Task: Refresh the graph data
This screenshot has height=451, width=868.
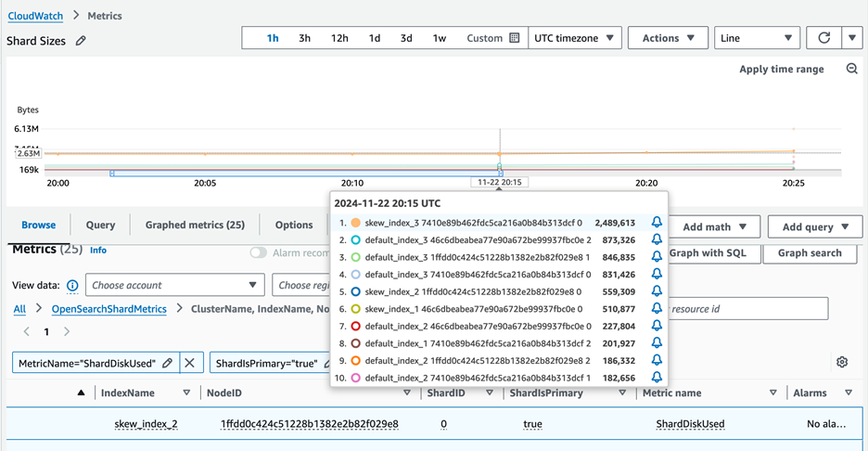Action: [823, 38]
